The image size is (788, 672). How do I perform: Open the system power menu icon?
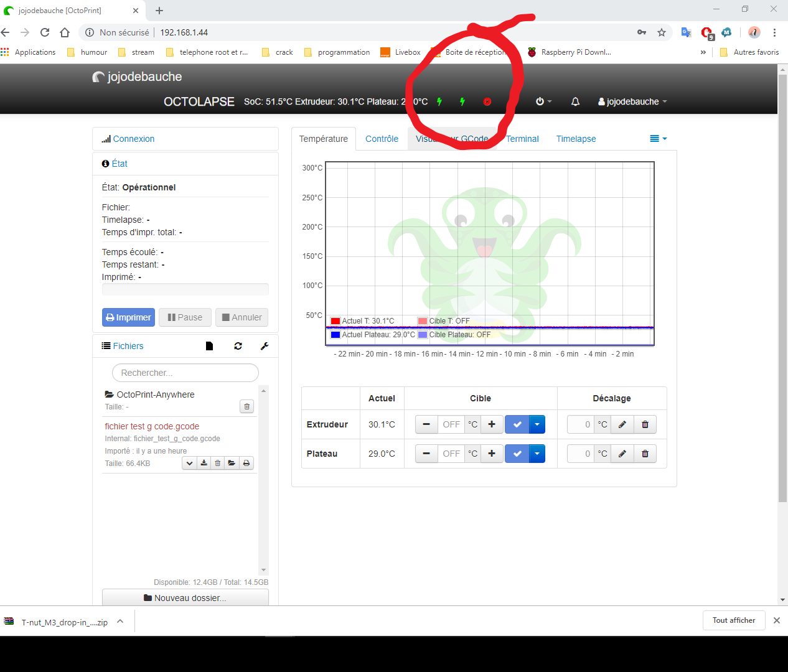(x=543, y=101)
